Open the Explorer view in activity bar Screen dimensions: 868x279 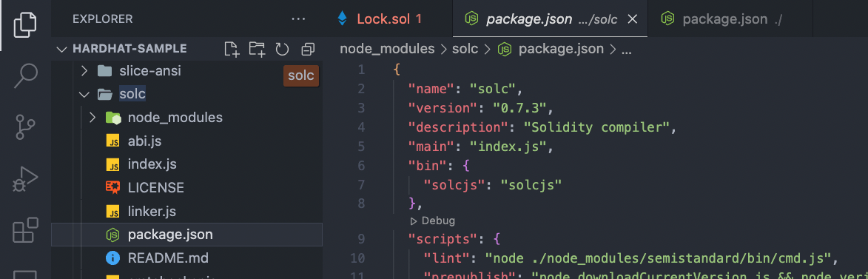(25, 25)
